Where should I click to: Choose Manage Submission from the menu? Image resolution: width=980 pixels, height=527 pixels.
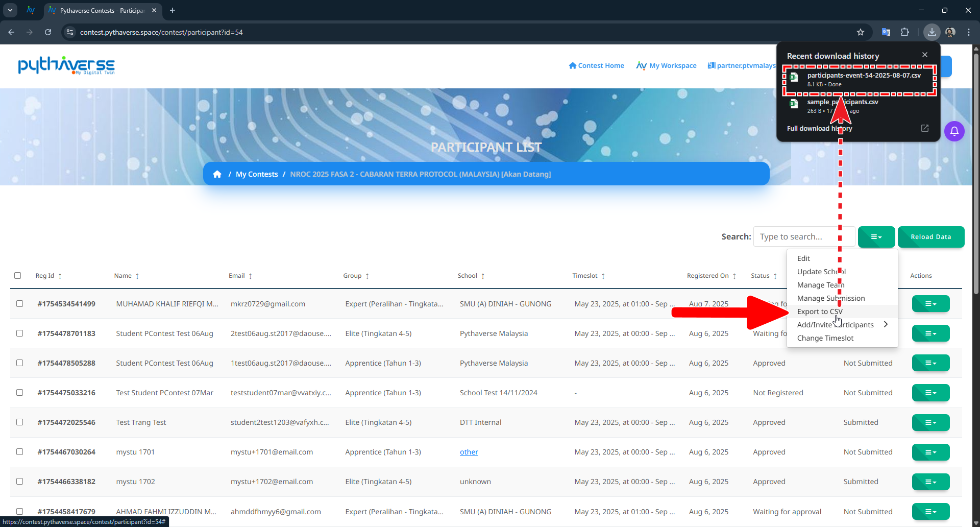842,298
